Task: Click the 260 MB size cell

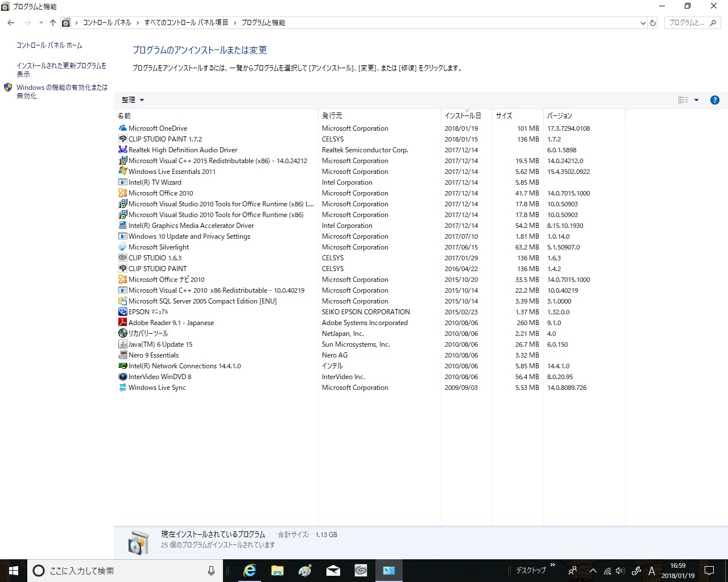Action: (528, 323)
